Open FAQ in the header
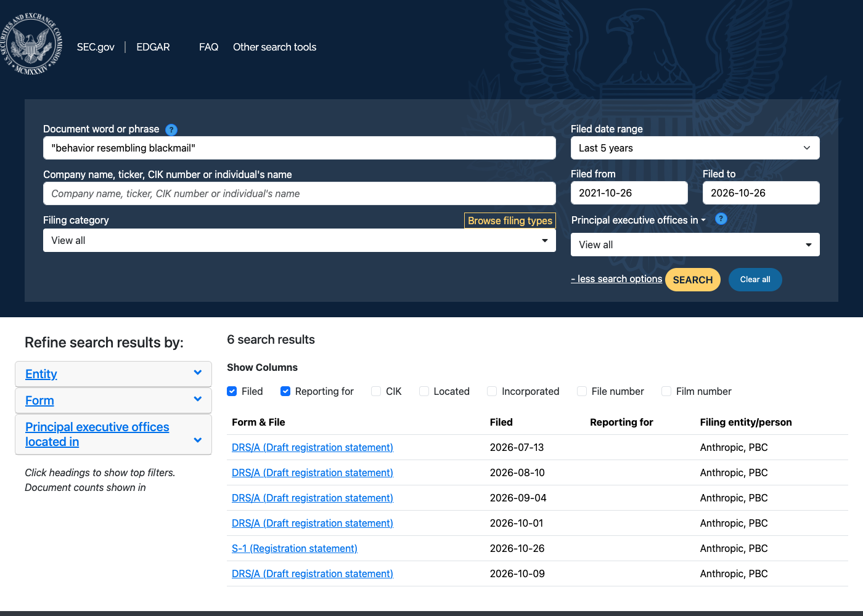863x616 pixels. (208, 47)
